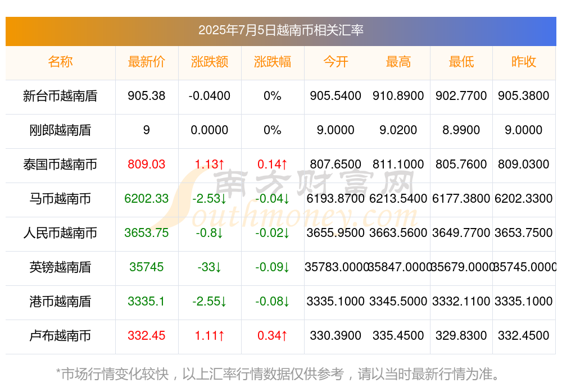Select the 今开 column header
This screenshot has width=562, height=392.
336,62
